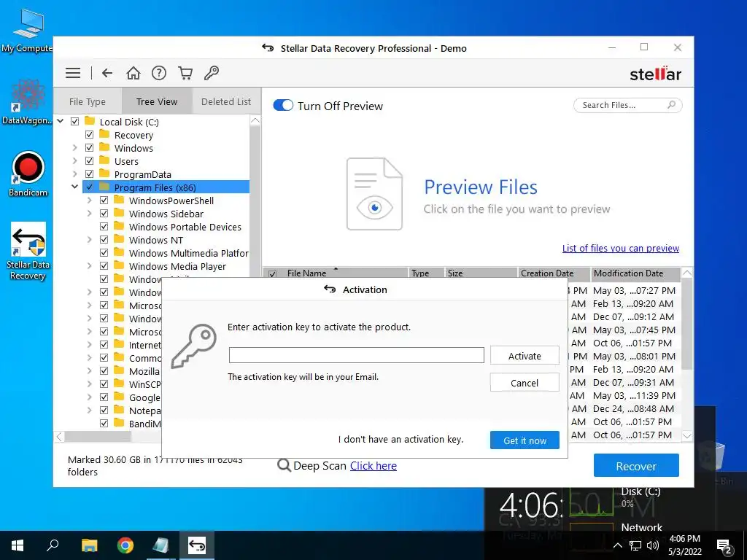This screenshot has height=560, width=747.
Task: Open help via the question mark icon
Action: tap(158, 73)
